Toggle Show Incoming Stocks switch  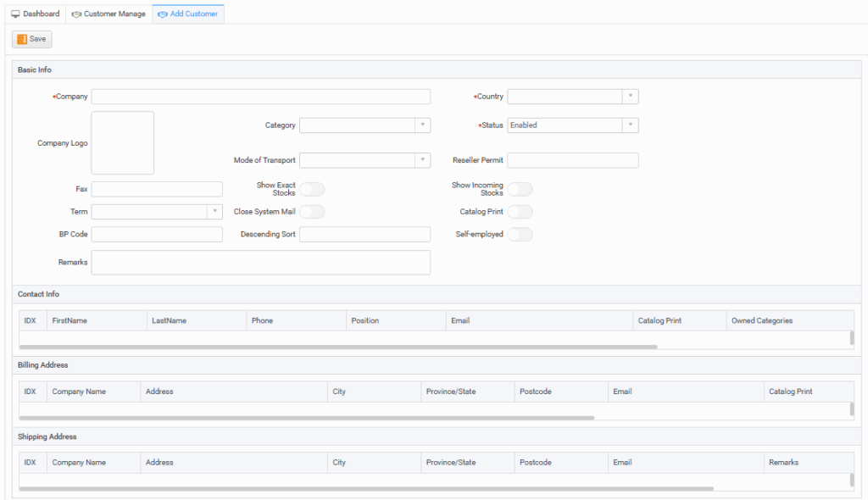(x=520, y=189)
